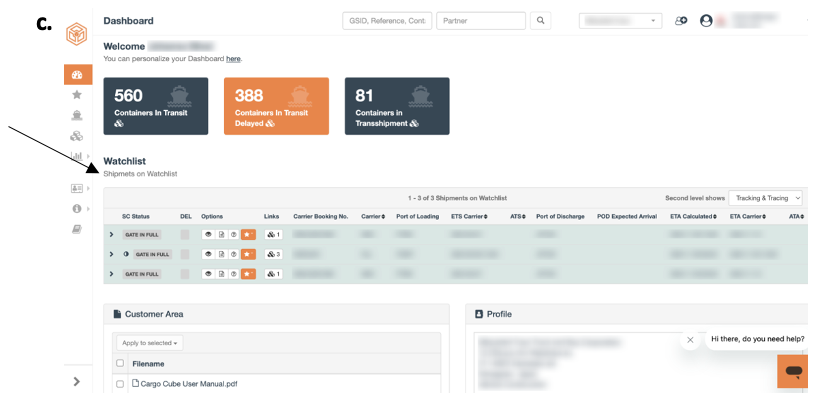Image resolution: width=822 pixels, height=404 pixels.
Task: Open the book manual icon in sidebar
Action: [x=77, y=229]
